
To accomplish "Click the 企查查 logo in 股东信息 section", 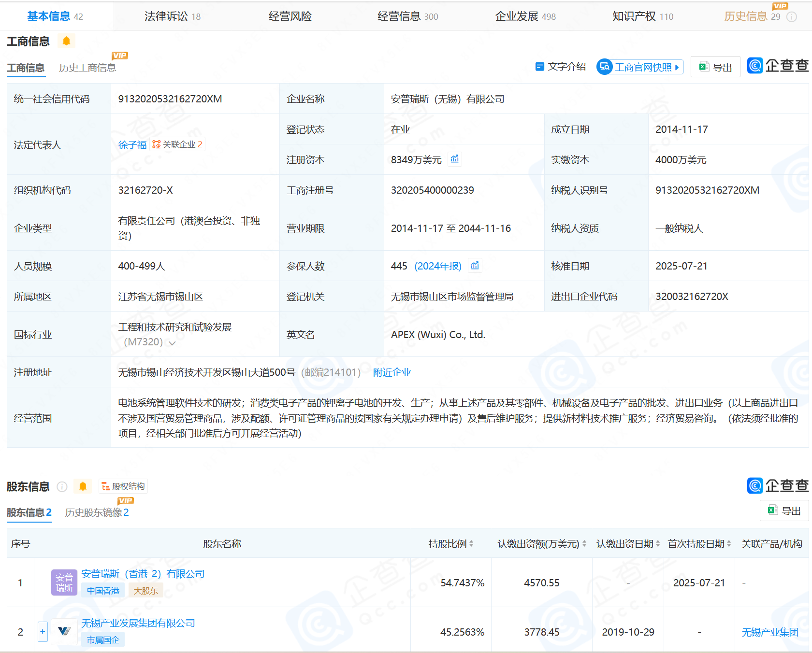I will (778, 486).
